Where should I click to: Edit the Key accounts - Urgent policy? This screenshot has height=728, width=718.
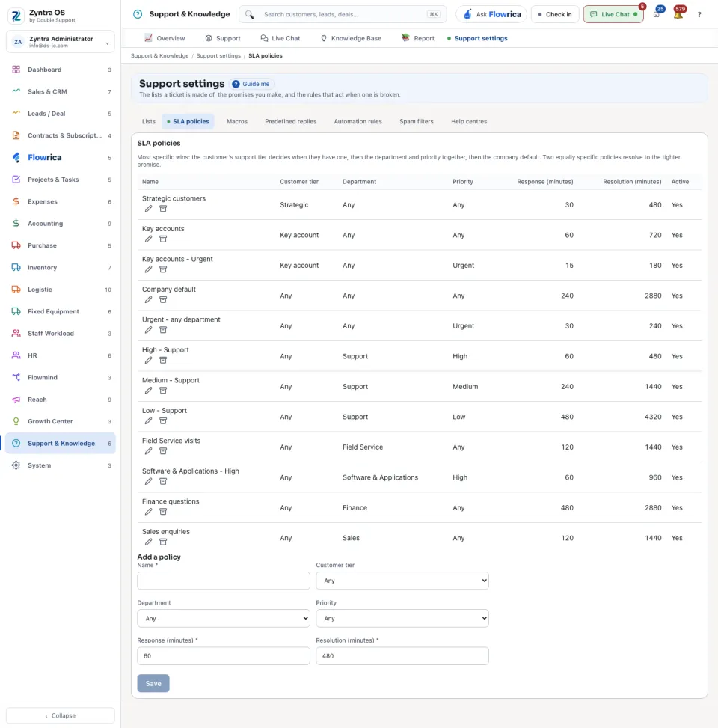click(x=148, y=269)
